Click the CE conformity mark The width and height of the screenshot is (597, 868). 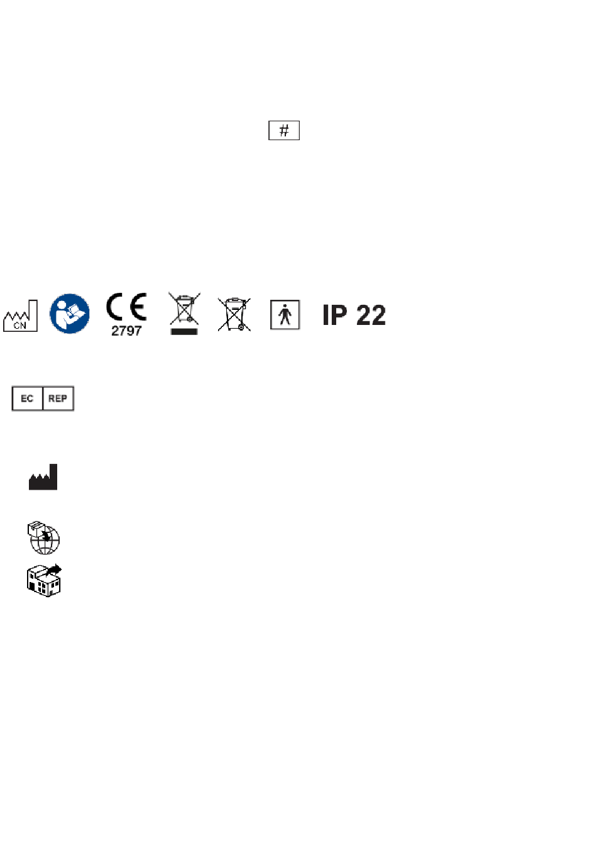pyautogui.click(x=126, y=307)
